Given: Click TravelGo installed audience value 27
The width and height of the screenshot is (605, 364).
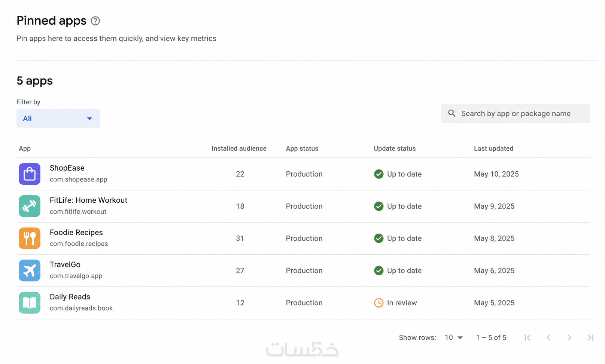Looking at the screenshot, I should click(x=240, y=270).
